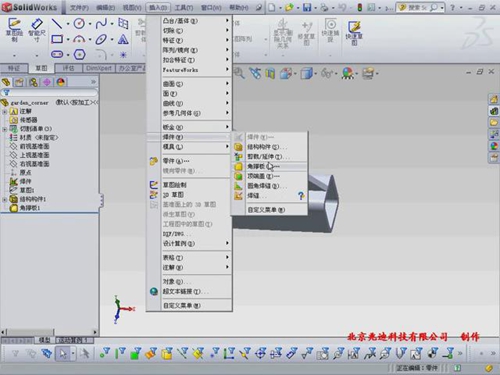The height and width of the screenshot is (375, 500).
Task: Select the sketch Text tool
Action: [x=123, y=39]
